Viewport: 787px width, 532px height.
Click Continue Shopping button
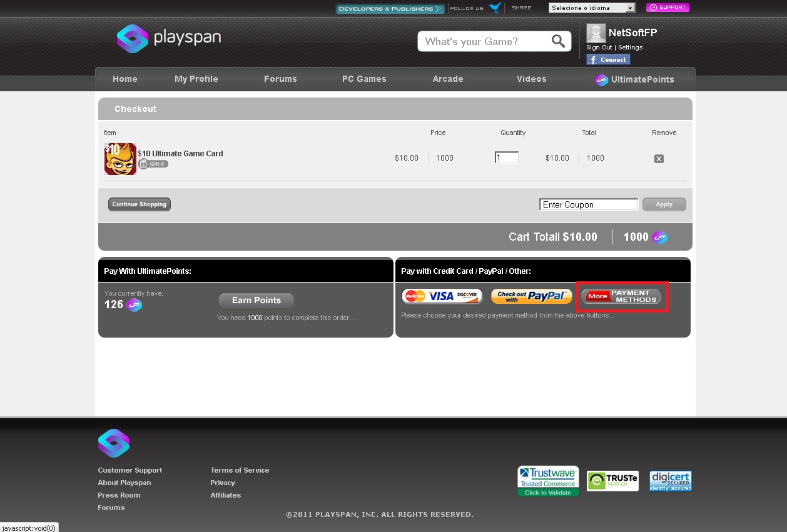pos(140,204)
